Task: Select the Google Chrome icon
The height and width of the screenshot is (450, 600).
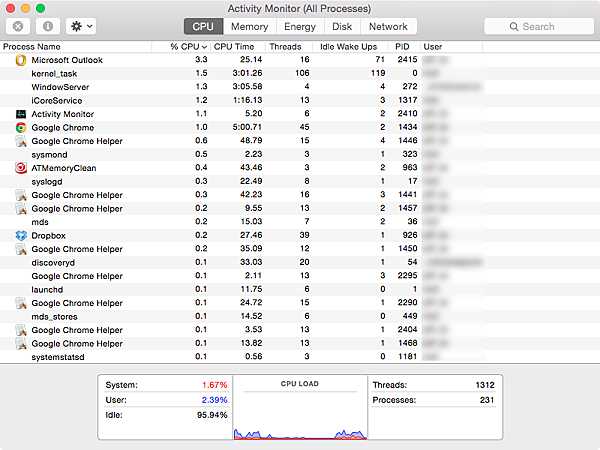Action: click(21, 127)
